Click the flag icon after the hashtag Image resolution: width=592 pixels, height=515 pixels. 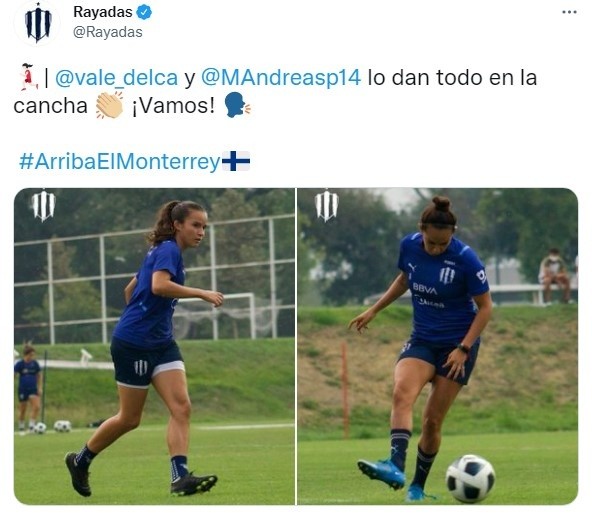point(236,161)
